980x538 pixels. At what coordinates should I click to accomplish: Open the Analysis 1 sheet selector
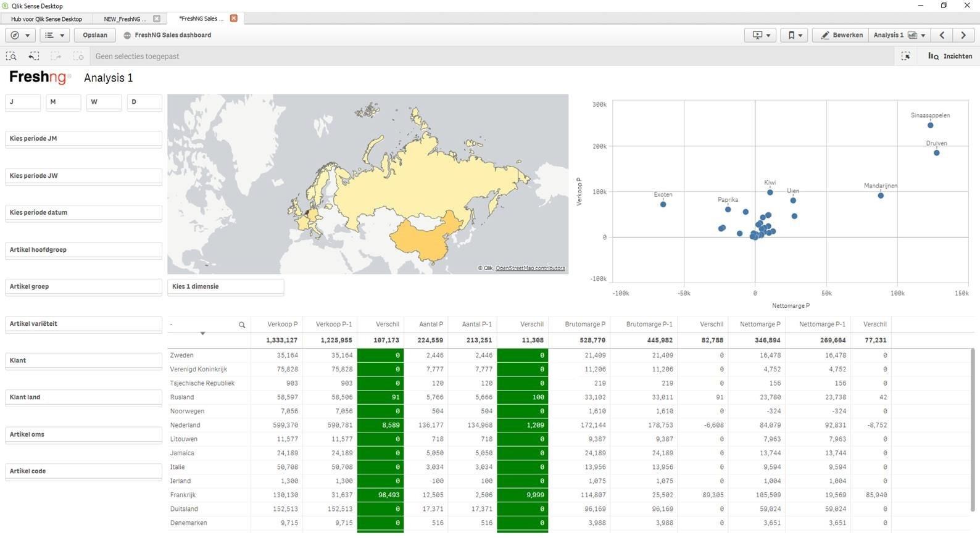899,35
